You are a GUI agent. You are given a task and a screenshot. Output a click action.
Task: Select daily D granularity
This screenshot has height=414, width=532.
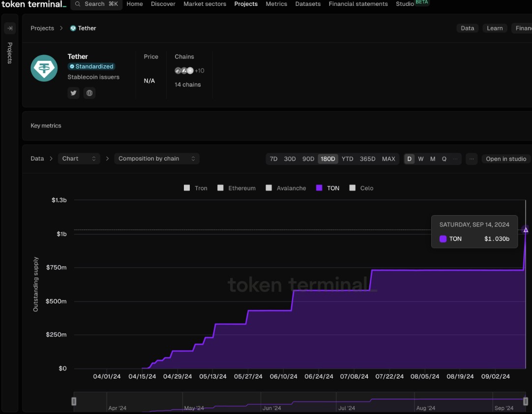click(x=409, y=159)
